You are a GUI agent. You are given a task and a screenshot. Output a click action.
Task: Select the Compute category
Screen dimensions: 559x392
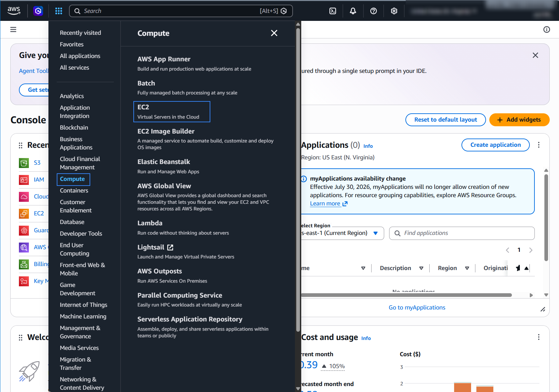pos(73,179)
